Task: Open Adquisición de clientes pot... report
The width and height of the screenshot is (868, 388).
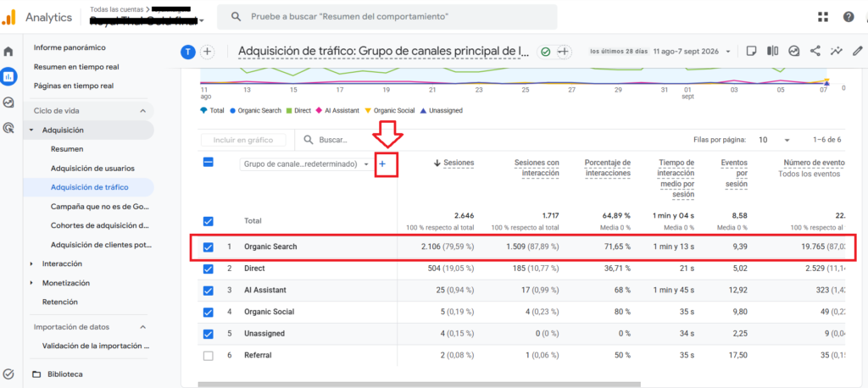Action: point(101,245)
